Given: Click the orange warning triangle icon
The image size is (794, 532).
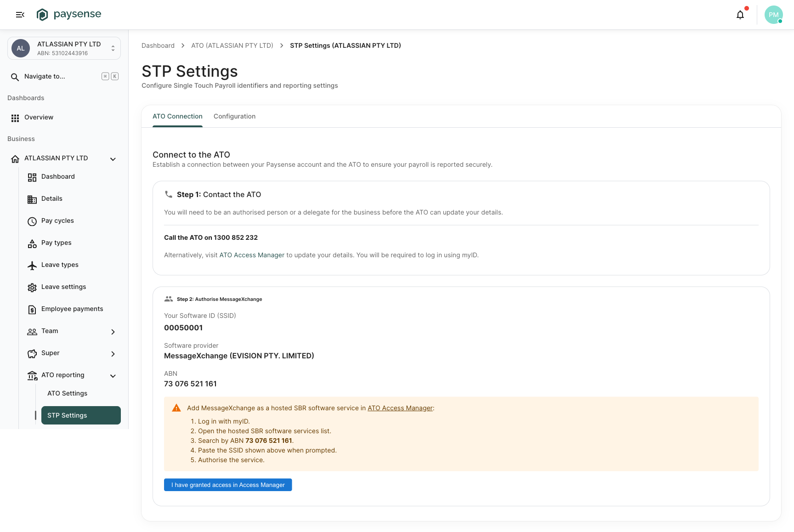Looking at the screenshot, I should (176, 408).
